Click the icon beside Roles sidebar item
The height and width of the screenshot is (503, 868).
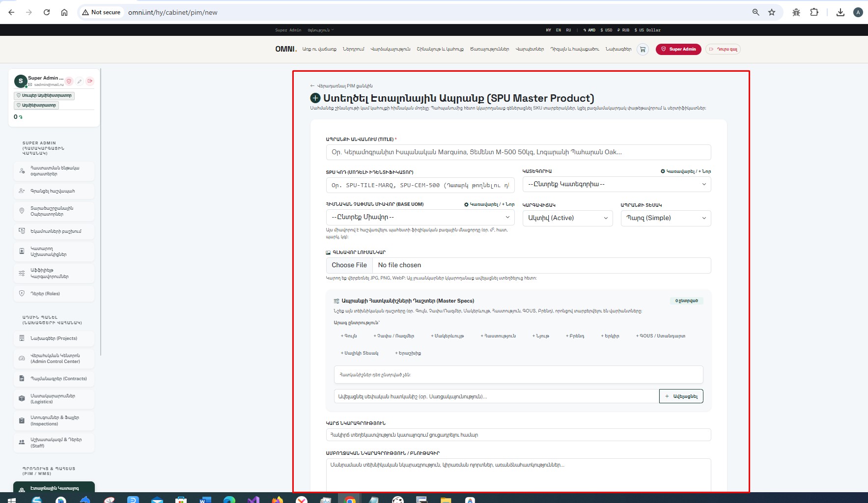point(22,293)
